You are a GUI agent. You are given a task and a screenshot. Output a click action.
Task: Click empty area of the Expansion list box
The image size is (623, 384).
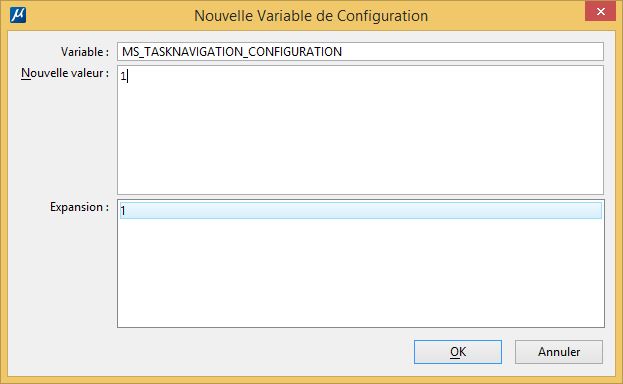(x=360, y=274)
